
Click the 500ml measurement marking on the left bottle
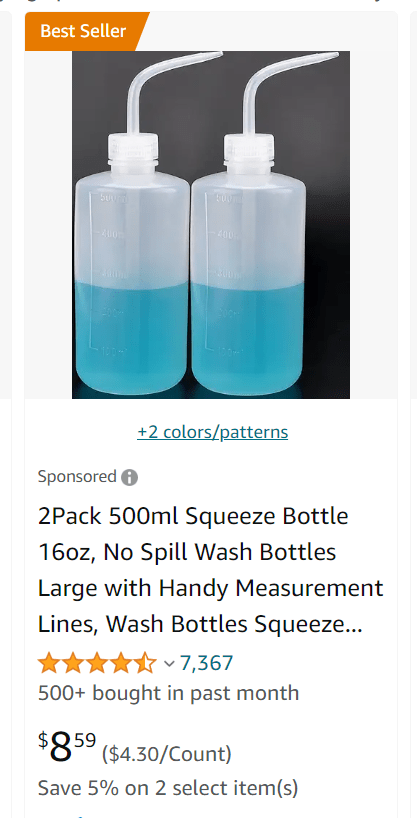(113, 198)
